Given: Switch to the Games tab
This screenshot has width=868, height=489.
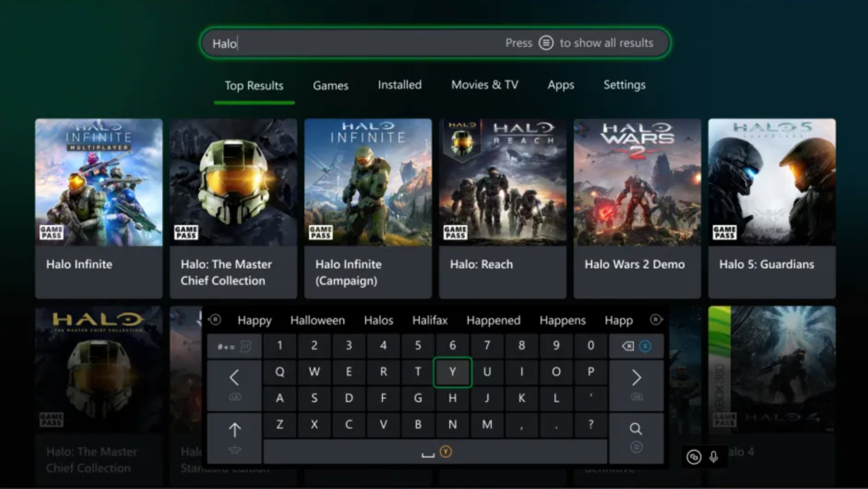Looking at the screenshot, I should [x=331, y=85].
